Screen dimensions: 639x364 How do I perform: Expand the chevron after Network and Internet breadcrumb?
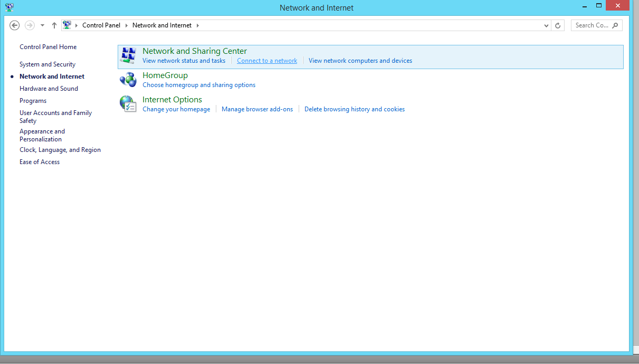pyautogui.click(x=198, y=25)
